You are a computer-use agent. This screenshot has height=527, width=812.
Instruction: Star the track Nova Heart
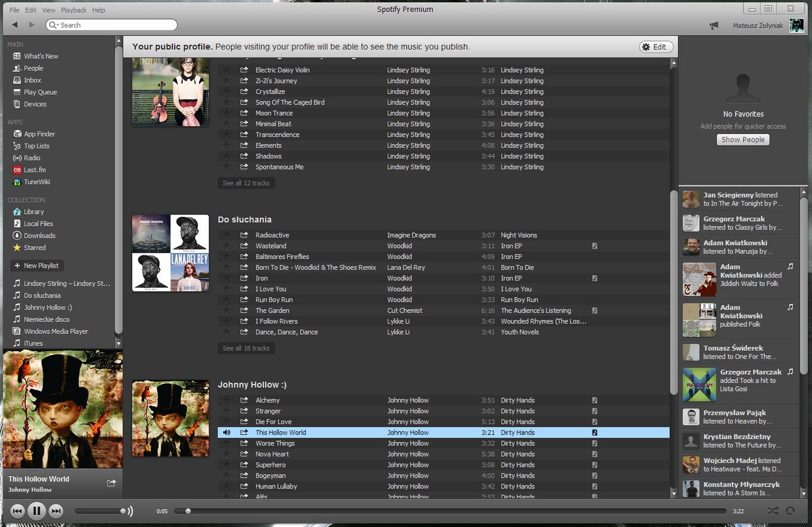pos(226,454)
